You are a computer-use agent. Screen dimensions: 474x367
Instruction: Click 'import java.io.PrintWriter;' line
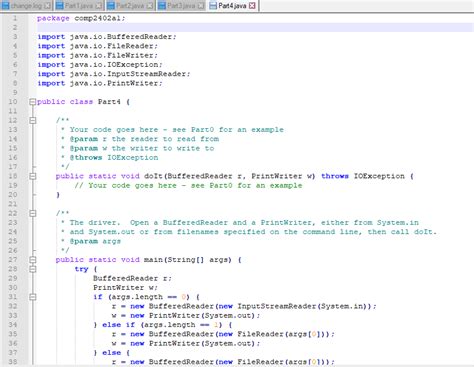(x=100, y=83)
